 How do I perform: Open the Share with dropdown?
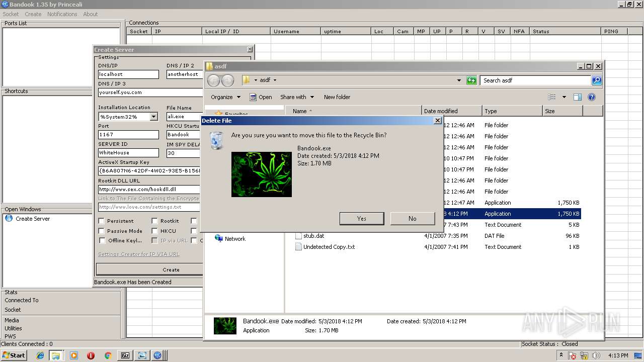[297, 97]
